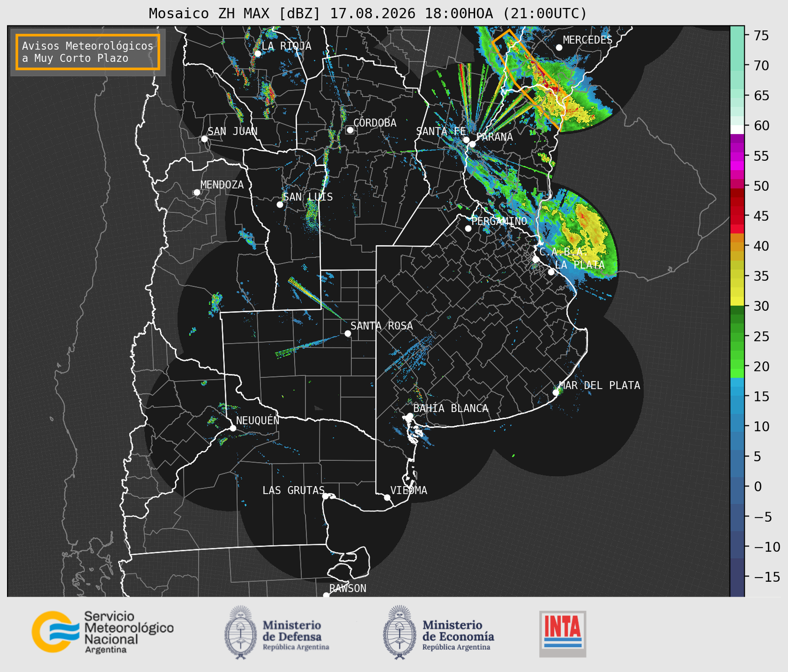Click the Ministerio de Defensa emblem

pos(241,632)
